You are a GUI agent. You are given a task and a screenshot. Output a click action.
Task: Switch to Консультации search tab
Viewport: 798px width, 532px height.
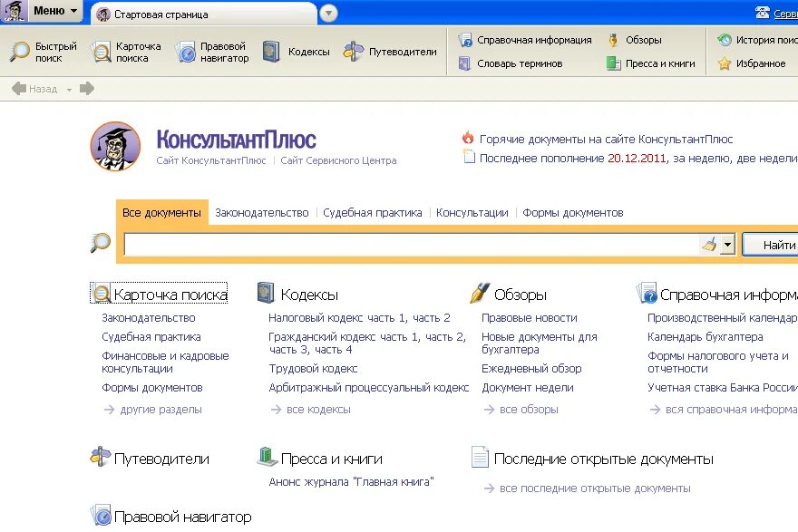(x=472, y=213)
